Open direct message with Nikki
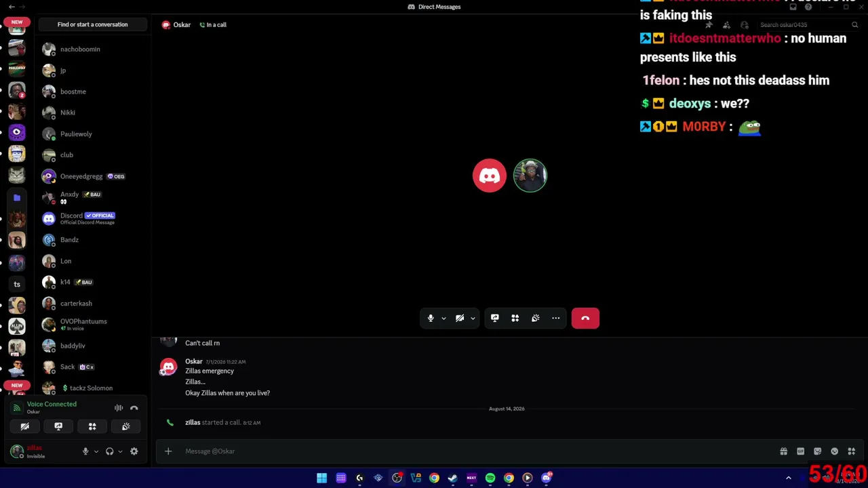The image size is (868, 488). 92,113
